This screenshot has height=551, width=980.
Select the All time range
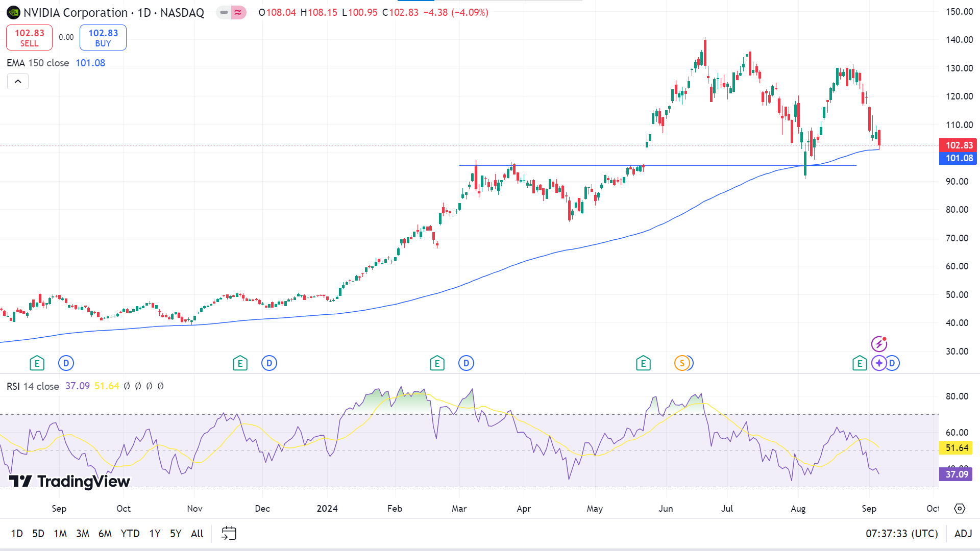[x=197, y=534]
